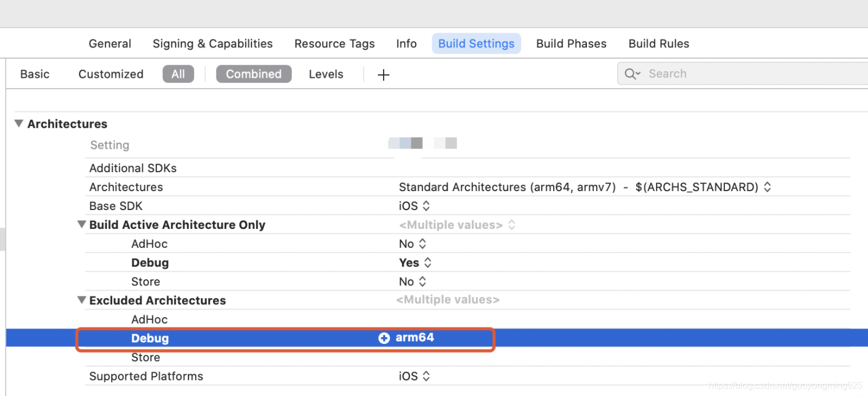
Task: Open the Architectures value stepper control
Action: tap(767, 187)
